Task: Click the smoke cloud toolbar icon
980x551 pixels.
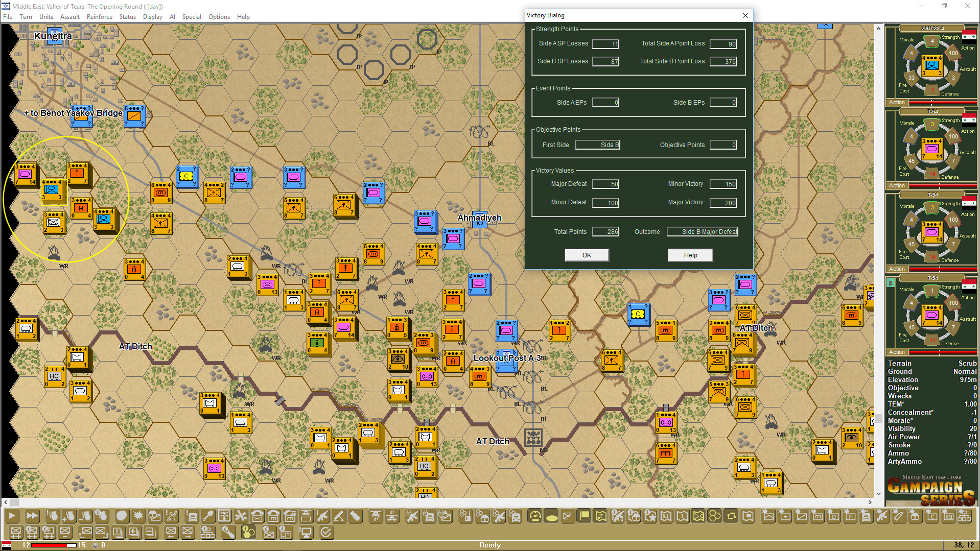Action: [121, 516]
